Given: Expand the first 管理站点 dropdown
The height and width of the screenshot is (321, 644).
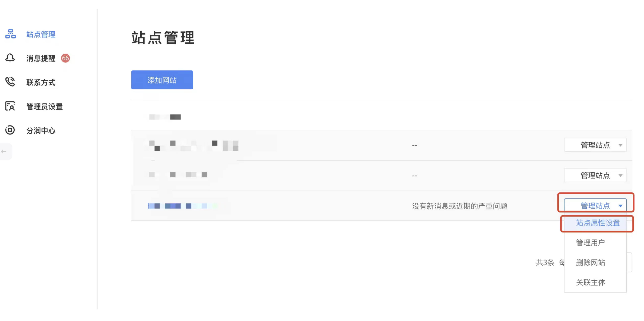Looking at the screenshot, I should (x=595, y=145).
